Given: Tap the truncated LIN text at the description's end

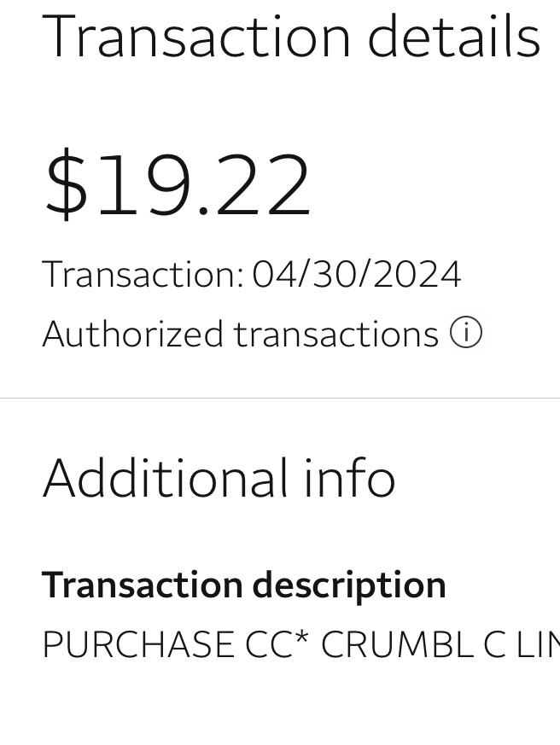Looking at the screenshot, I should click(538, 645).
